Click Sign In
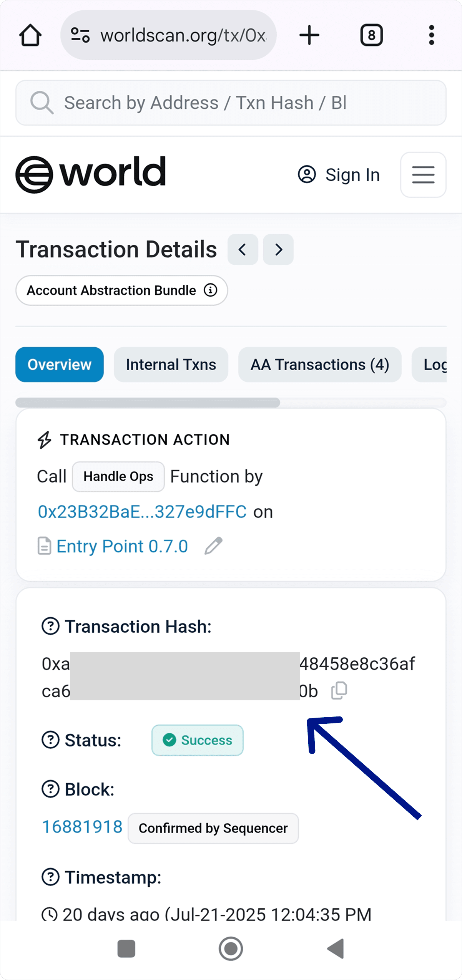The height and width of the screenshot is (980, 462). (339, 174)
